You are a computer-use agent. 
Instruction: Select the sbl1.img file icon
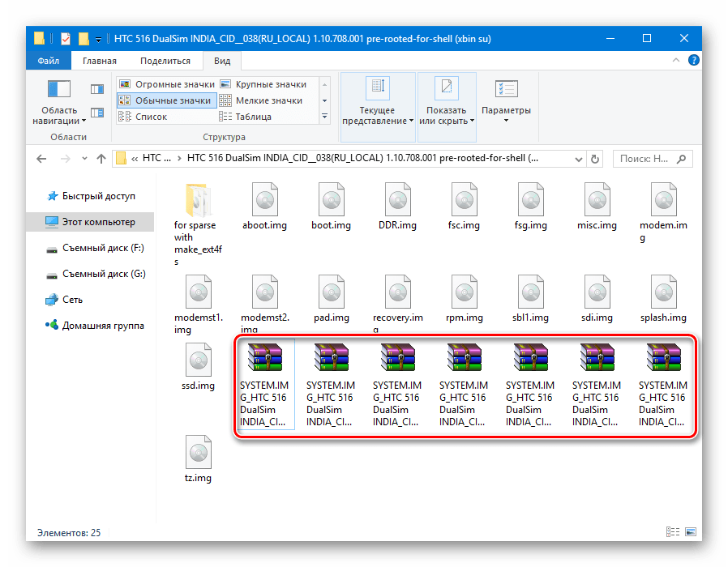[530, 292]
